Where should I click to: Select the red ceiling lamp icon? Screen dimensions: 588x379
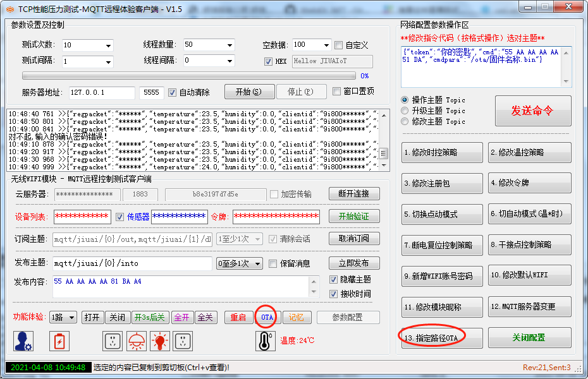(136, 341)
